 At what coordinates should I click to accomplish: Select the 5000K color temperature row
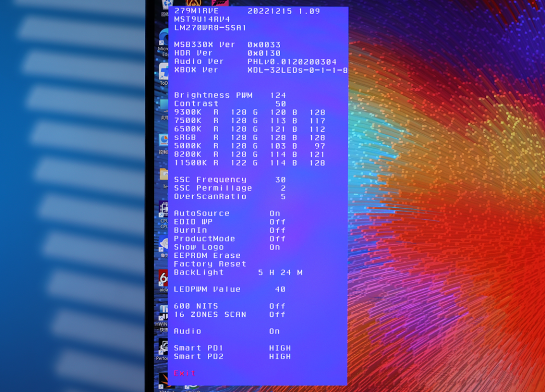point(250,146)
